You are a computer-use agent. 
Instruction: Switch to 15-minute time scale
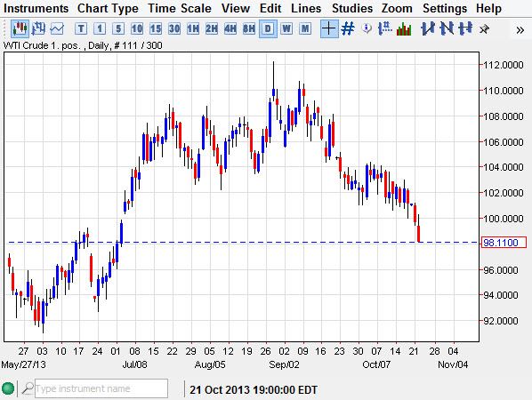tap(156, 28)
